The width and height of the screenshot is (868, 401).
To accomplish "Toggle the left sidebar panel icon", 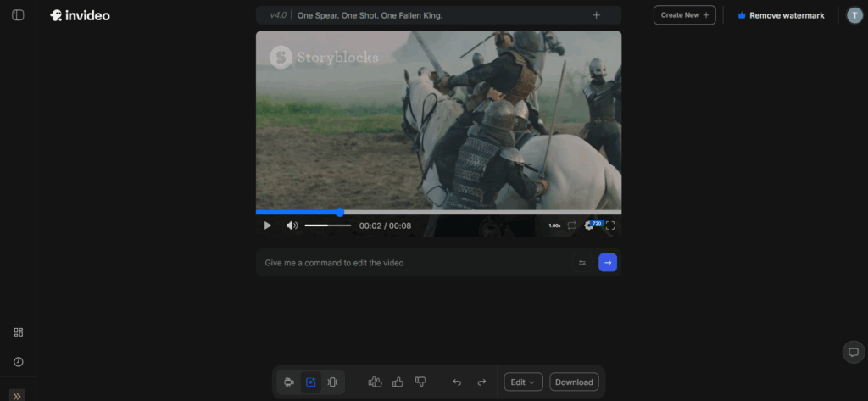I will [x=18, y=15].
